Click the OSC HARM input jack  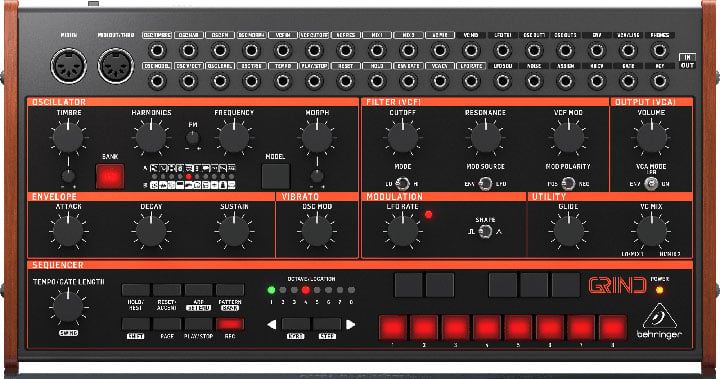click(188, 50)
